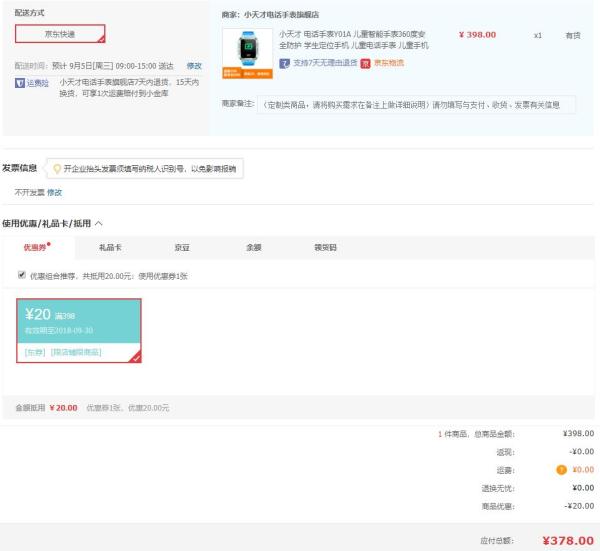
Task: Switch to the 京豆 tab
Action: click(x=182, y=248)
